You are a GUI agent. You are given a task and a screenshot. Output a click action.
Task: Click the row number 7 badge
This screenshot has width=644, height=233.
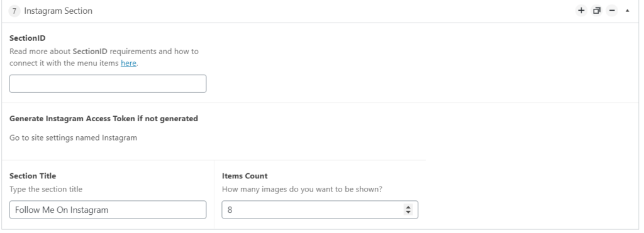[x=14, y=11]
